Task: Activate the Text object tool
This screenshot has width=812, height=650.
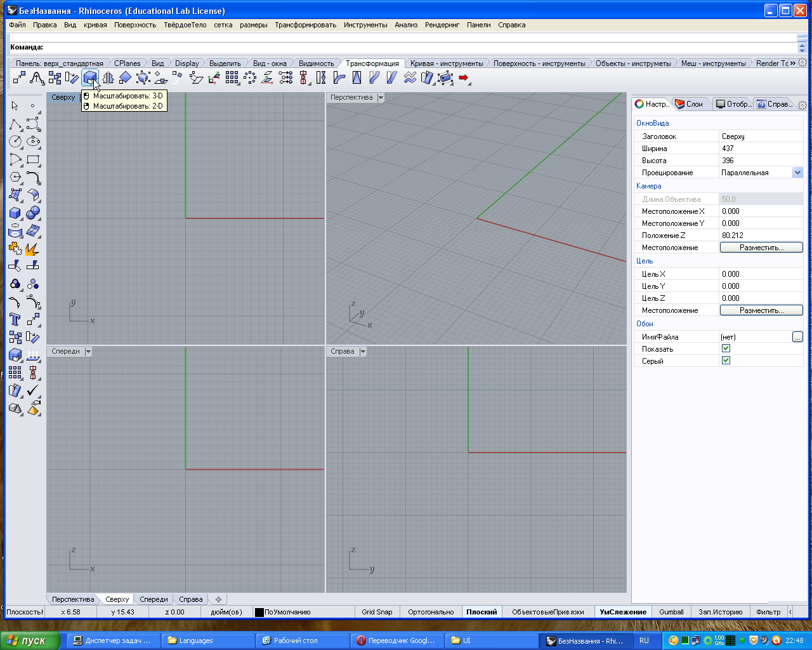Action: tap(15, 319)
